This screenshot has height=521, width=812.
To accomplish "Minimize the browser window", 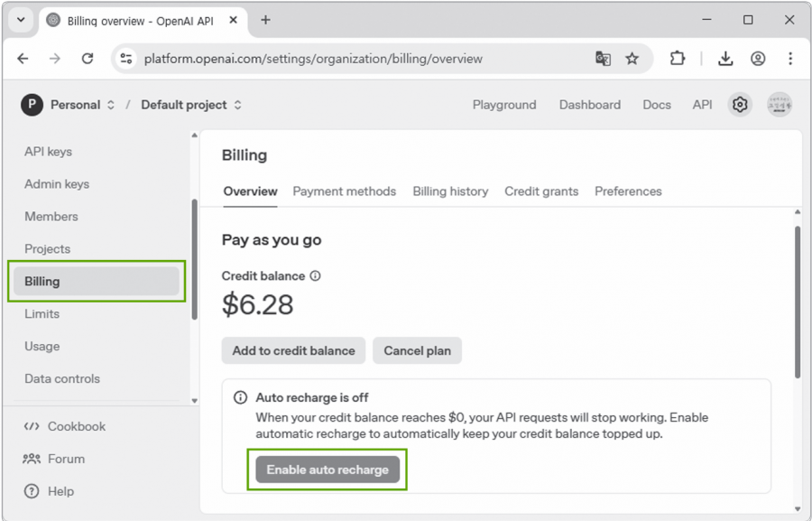I will click(706, 20).
